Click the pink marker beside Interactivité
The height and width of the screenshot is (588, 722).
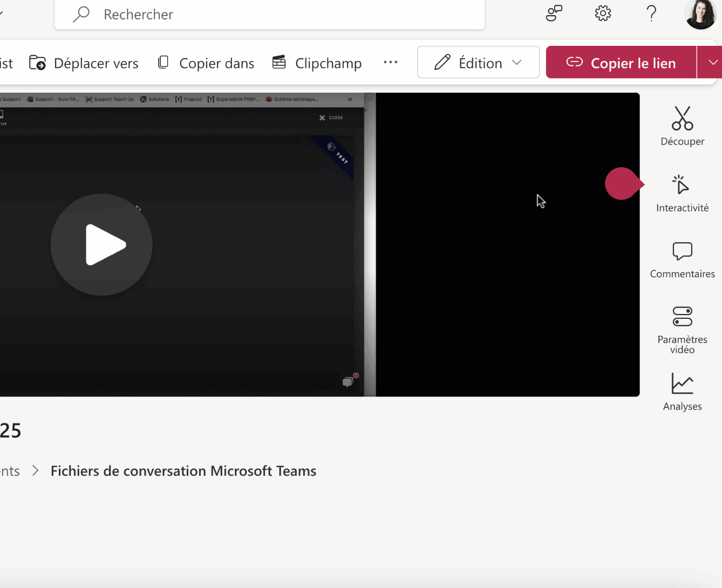click(x=622, y=184)
